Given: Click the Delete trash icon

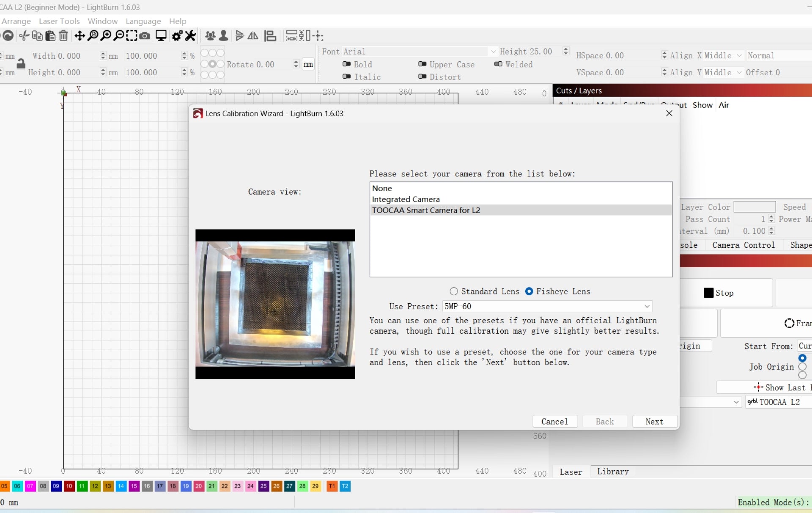Looking at the screenshot, I should pyautogui.click(x=63, y=36).
